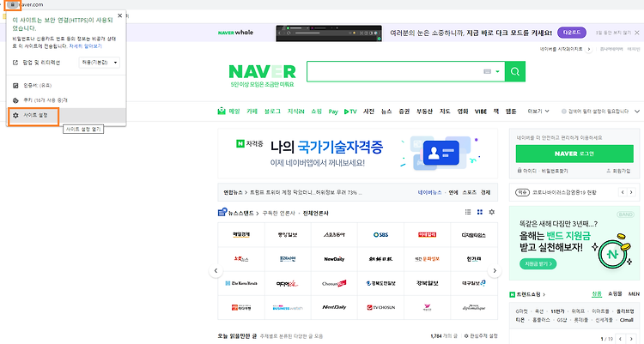
Task: Close the site security info popup
Action: [x=120, y=15]
